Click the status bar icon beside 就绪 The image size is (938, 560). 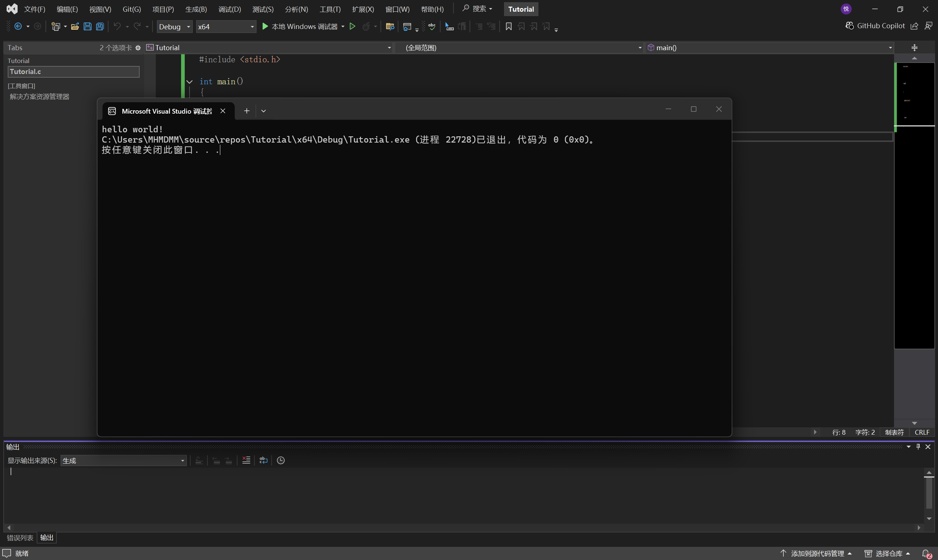click(7, 553)
